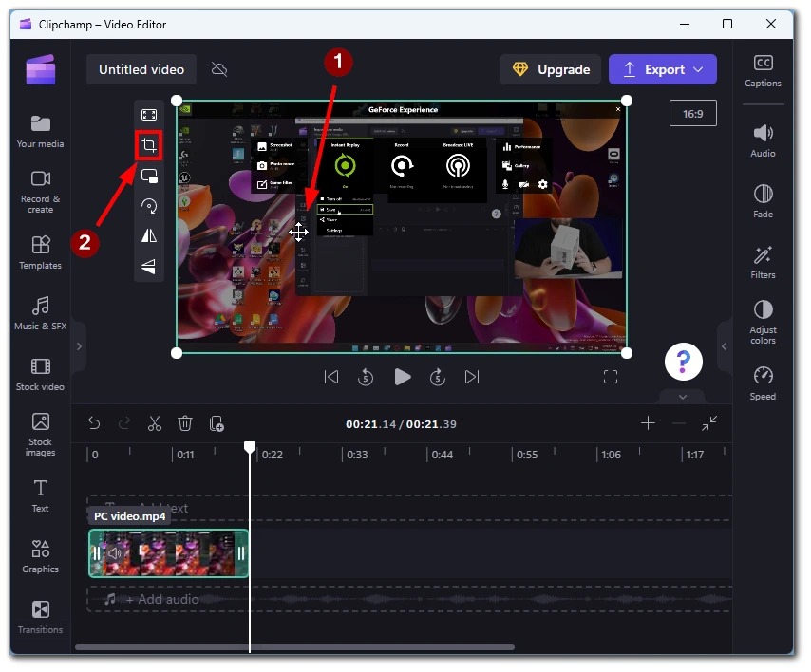Click the Upgrade button

[x=551, y=69]
